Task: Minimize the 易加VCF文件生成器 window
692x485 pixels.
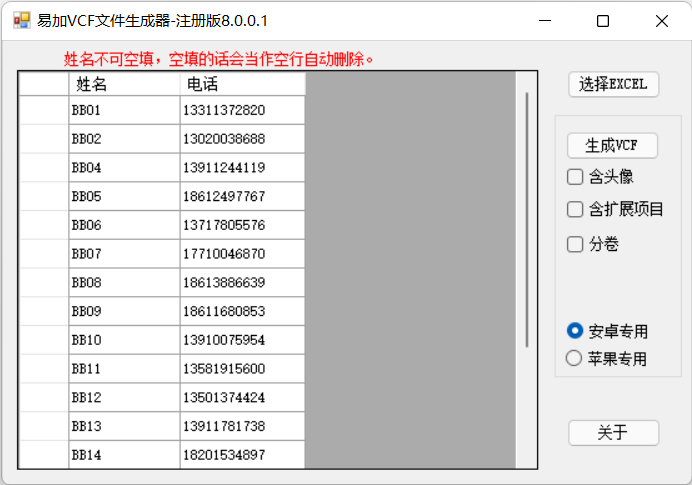Action: pos(545,21)
